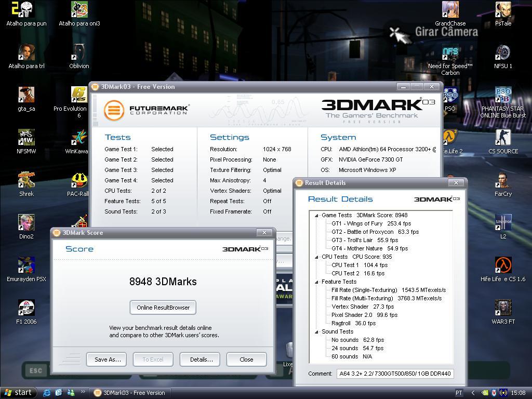Click the messenger buddies quick launch icon
Image resolution: width=532 pixels, height=399 pixels.
pos(71,393)
